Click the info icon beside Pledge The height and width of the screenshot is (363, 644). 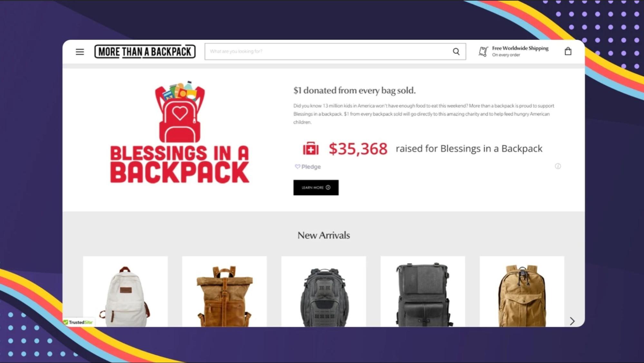558,166
